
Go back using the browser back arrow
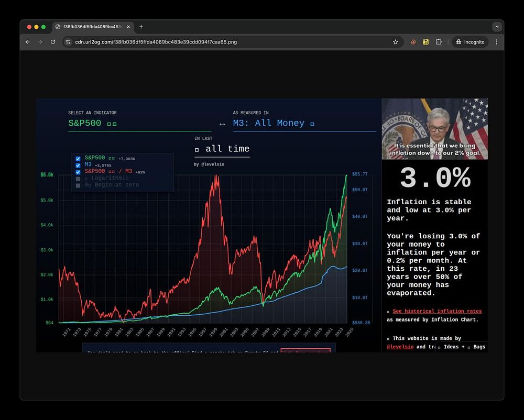27,42
